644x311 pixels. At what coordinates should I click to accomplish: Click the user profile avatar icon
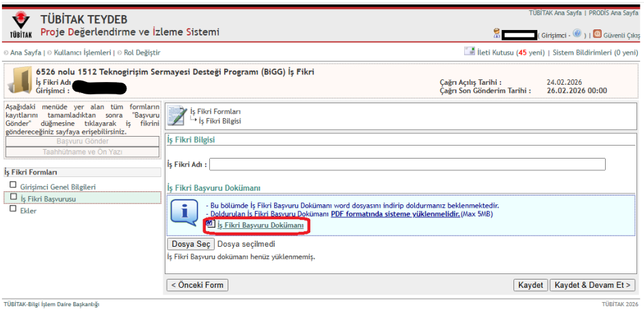(496, 33)
